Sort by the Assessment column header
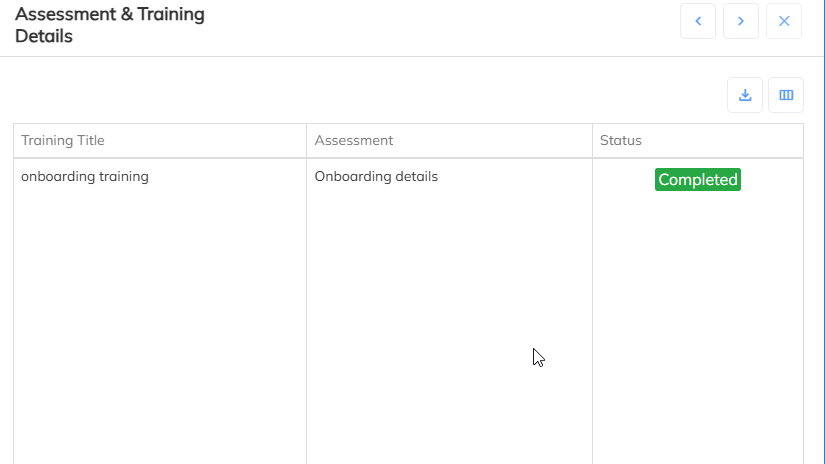Screen dimensions: 825x464 (354, 141)
